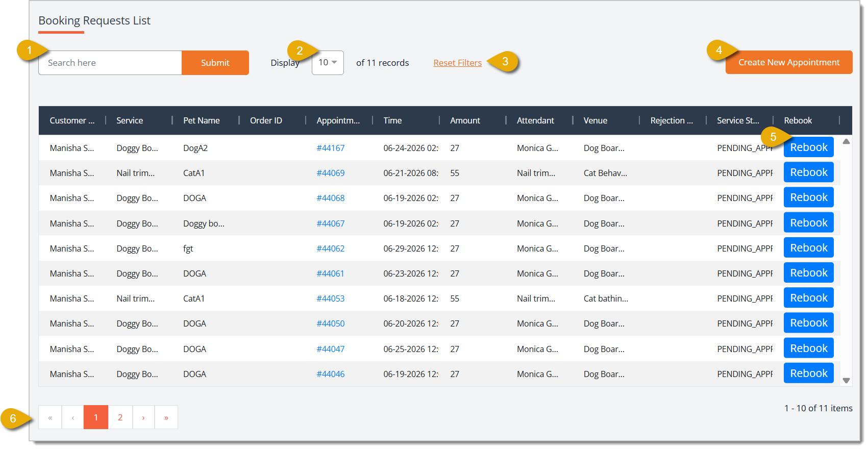868x449 pixels.
Task: Sort by Venue column header
Action: pos(596,120)
